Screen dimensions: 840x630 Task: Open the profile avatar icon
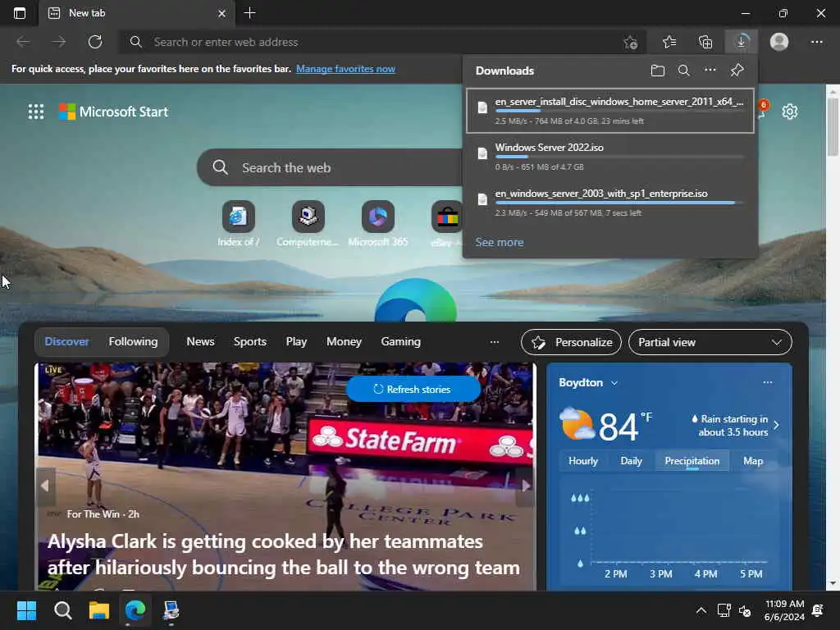(779, 42)
